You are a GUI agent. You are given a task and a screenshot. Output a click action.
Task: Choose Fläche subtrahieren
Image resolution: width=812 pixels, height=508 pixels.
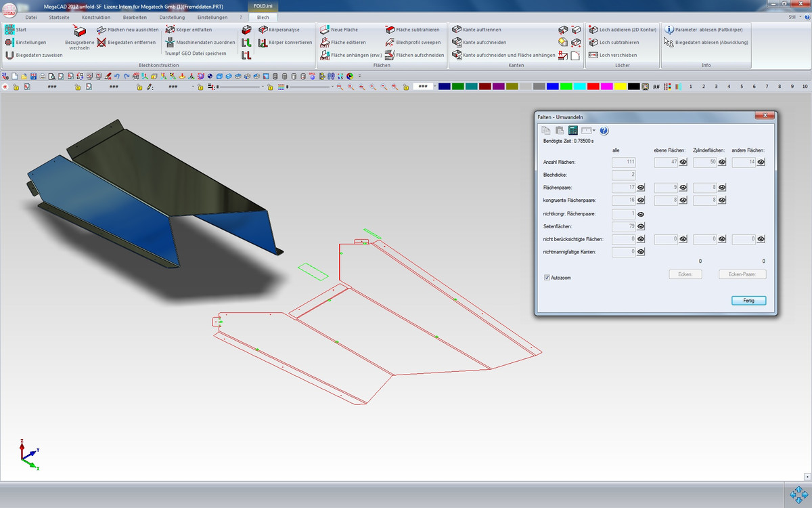pyautogui.click(x=412, y=30)
